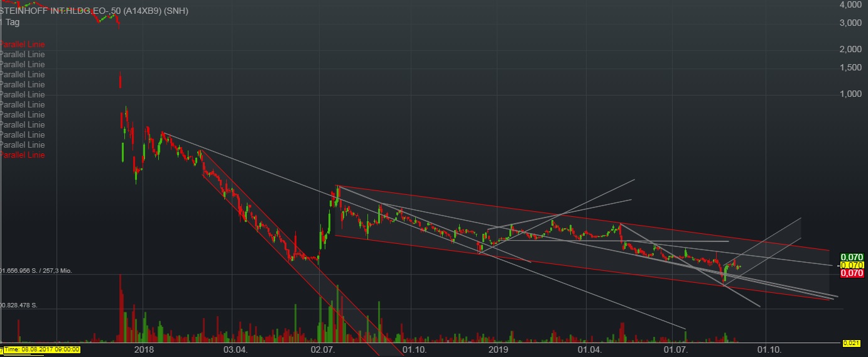Click the red 0,070 price tag
This screenshot has height=357, width=868.
852,273
